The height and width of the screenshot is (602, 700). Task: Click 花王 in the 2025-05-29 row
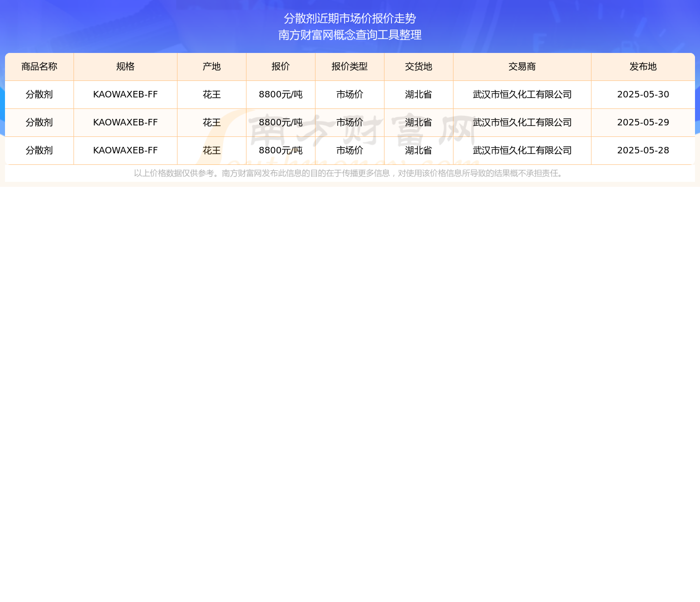pos(212,122)
